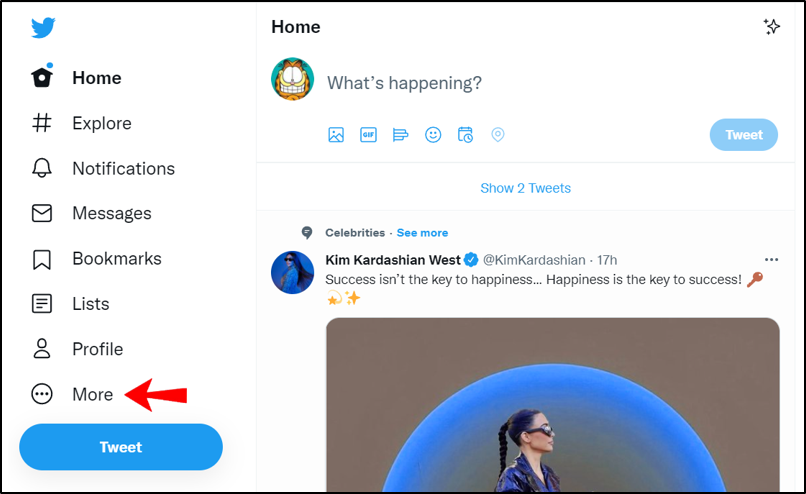806x494 pixels.
Task: Open the Profile page
Action: [x=97, y=349]
